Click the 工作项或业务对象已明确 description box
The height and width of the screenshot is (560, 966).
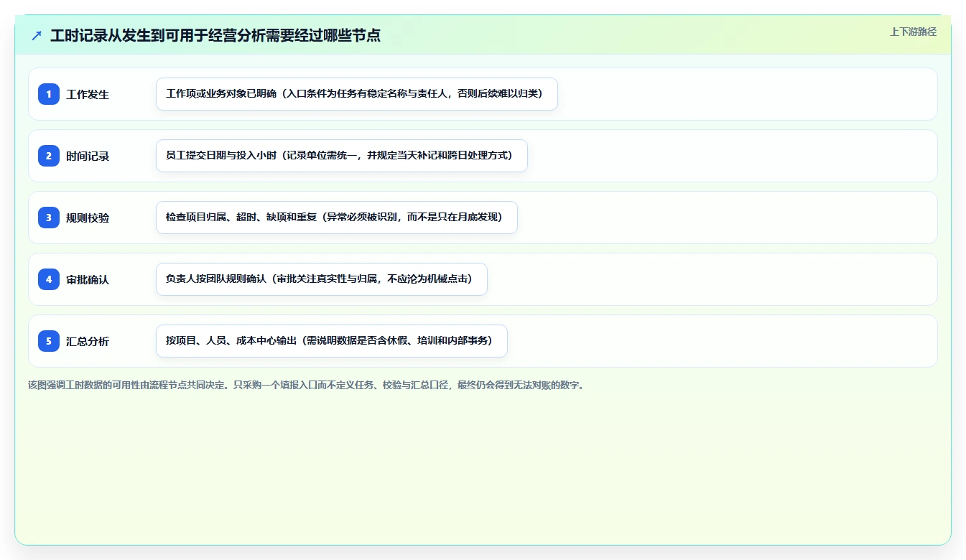click(x=357, y=94)
